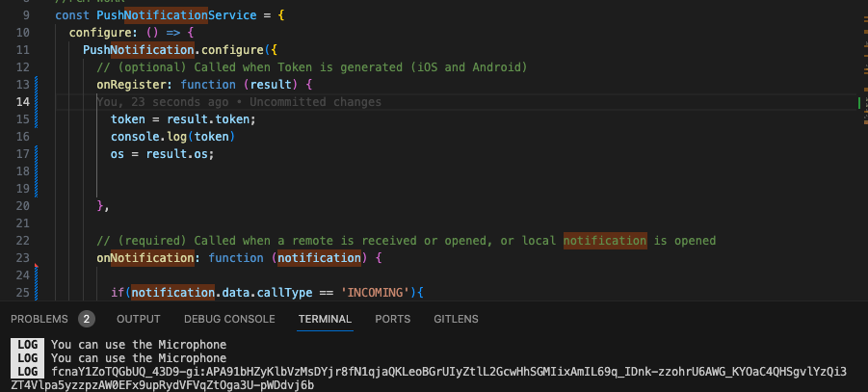
Task: Switch to the PORTS tab
Action: (392, 319)
